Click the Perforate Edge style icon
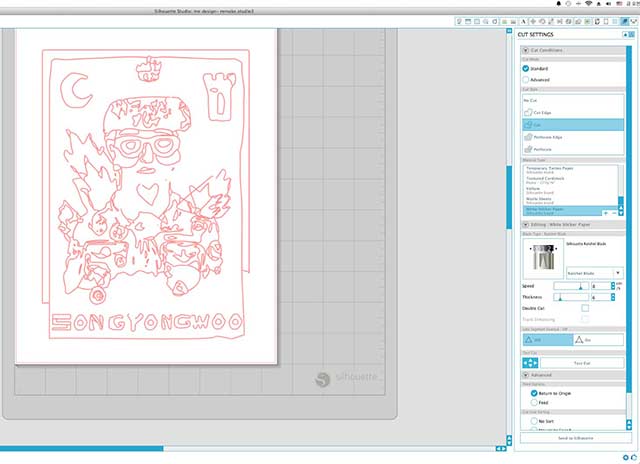The width and height of the screenshot is (640, 464). click(528, 137)
